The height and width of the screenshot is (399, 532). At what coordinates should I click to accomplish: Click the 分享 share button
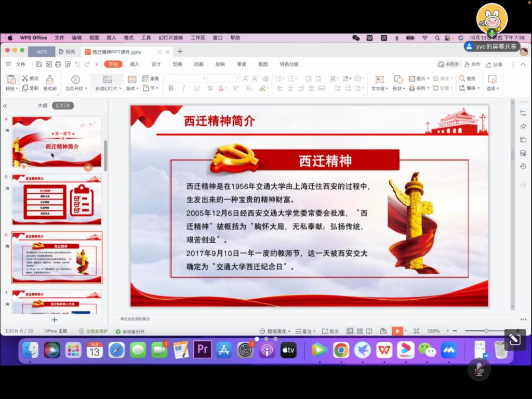point(494,64)
